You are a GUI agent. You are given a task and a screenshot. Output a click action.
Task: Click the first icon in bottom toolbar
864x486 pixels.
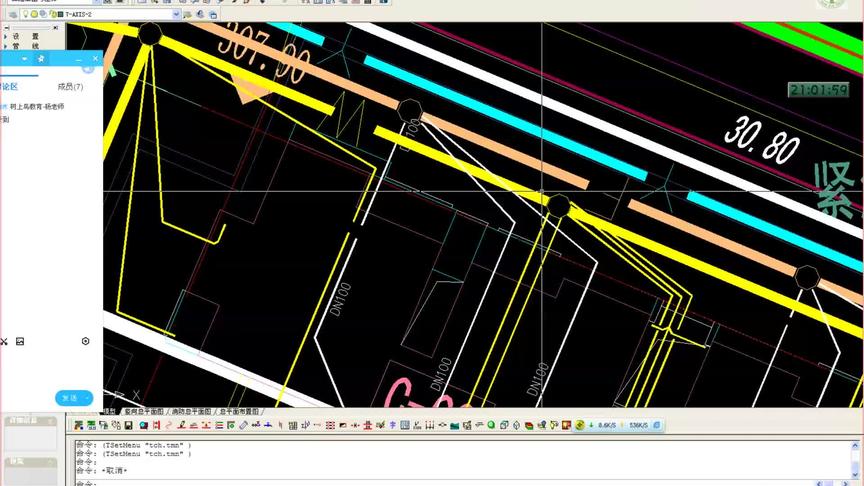(78, 425)
